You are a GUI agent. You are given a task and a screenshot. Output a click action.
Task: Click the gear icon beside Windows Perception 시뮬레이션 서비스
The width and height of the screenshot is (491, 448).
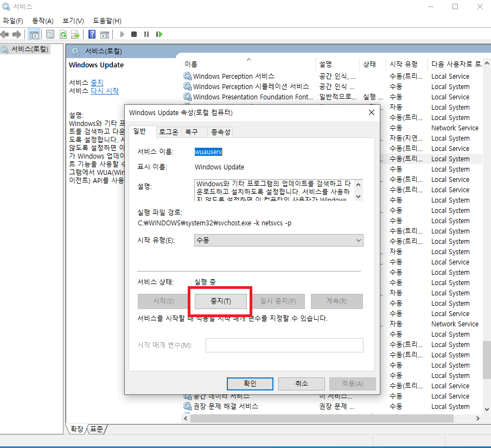point(188,86)
